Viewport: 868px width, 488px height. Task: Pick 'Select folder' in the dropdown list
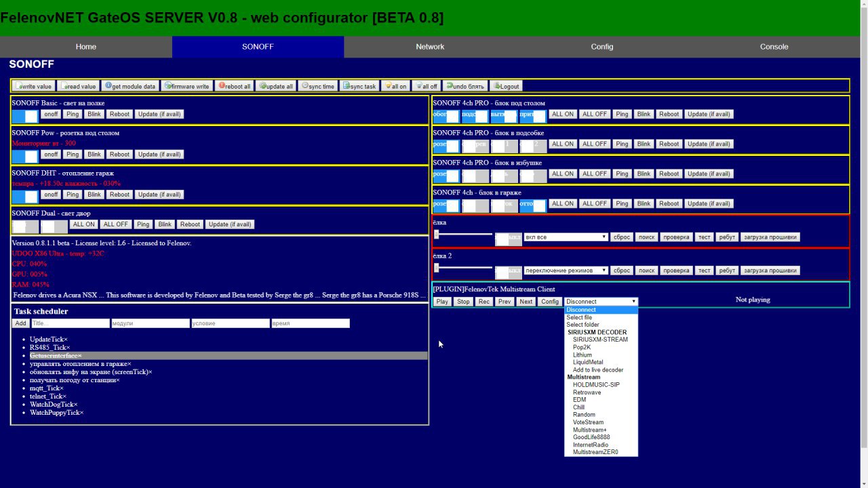600,325
